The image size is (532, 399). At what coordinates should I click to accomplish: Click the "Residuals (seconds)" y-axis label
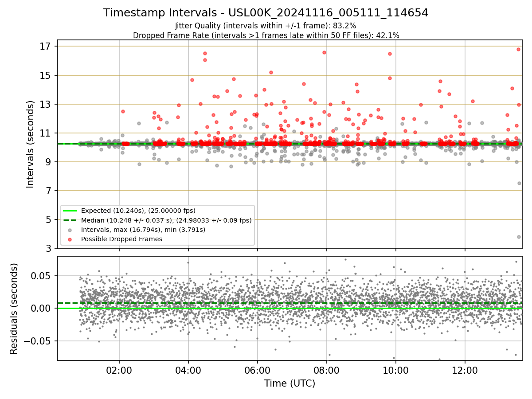[x=14, y=309]
